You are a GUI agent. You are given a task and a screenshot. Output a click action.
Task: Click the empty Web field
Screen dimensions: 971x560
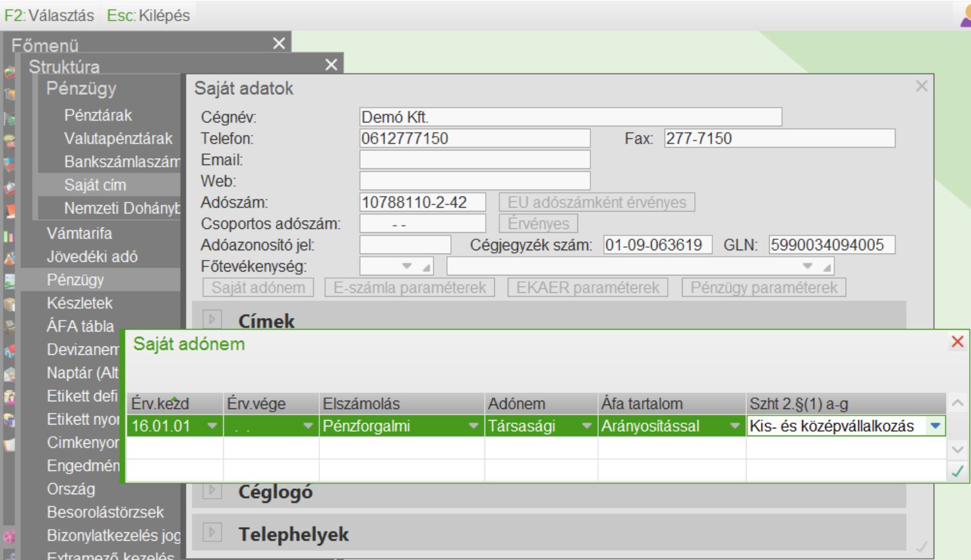tap(475, 181)
